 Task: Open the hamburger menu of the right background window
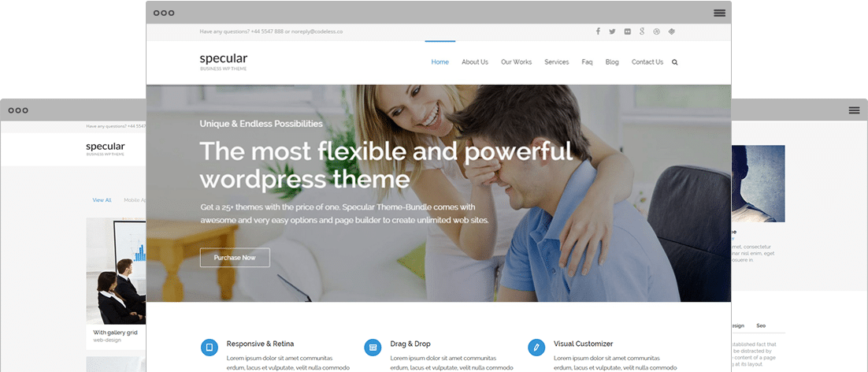854,110
